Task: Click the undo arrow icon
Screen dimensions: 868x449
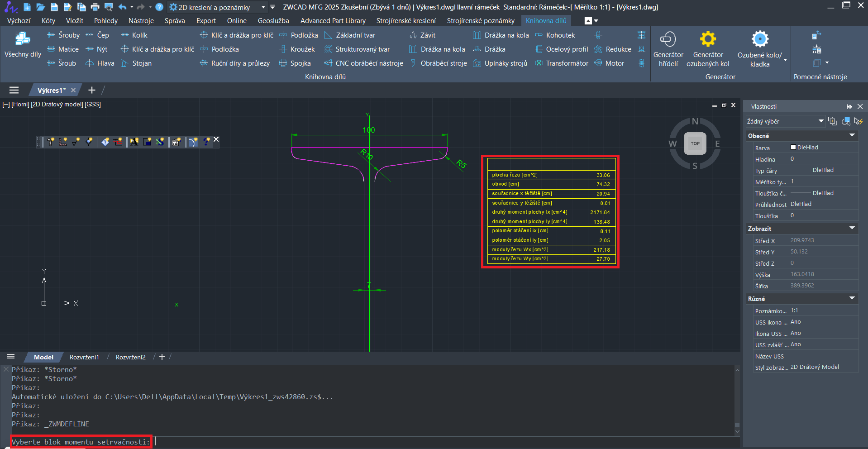Action: pos(122,7)
